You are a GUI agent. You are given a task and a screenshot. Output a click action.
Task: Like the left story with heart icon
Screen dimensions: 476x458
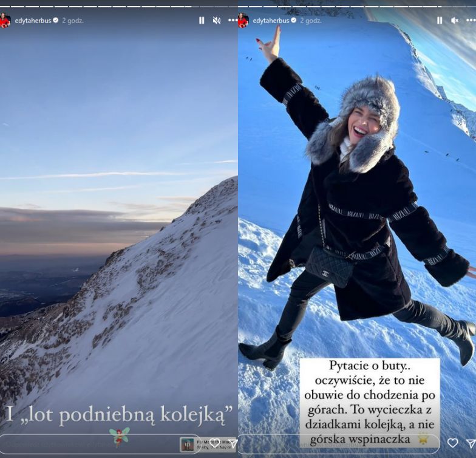click(215, 443)
